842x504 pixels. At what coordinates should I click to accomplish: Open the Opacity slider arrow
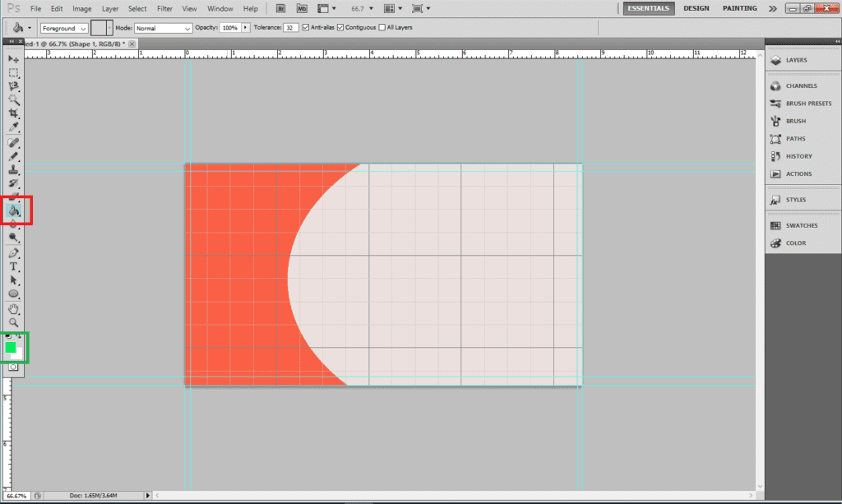pyautogui.click(x=245, y=27)
